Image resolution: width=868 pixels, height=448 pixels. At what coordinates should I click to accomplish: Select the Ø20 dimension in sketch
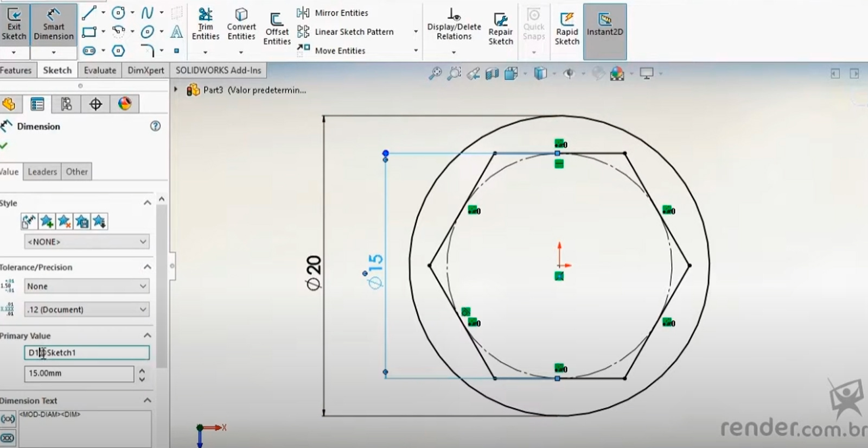pyautogui.click(x=314, y=273)
